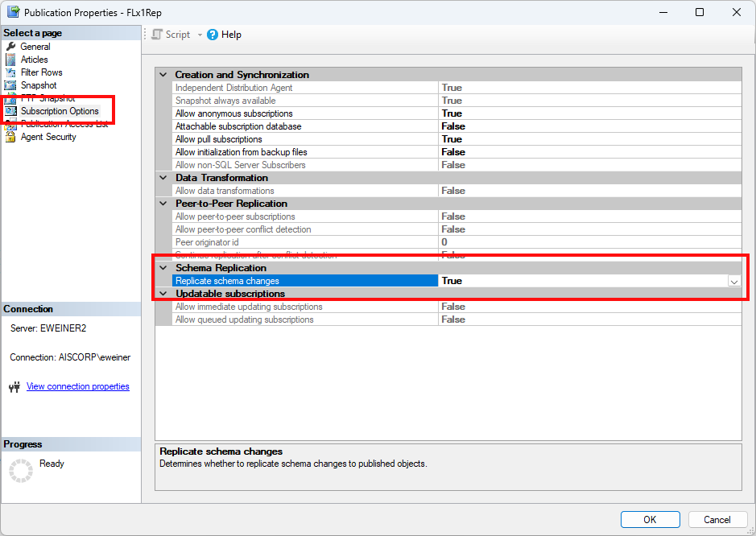Click the Filter Rows funnel icon
Viewport: 756px width, 536px height.
[x=12, y=72]
